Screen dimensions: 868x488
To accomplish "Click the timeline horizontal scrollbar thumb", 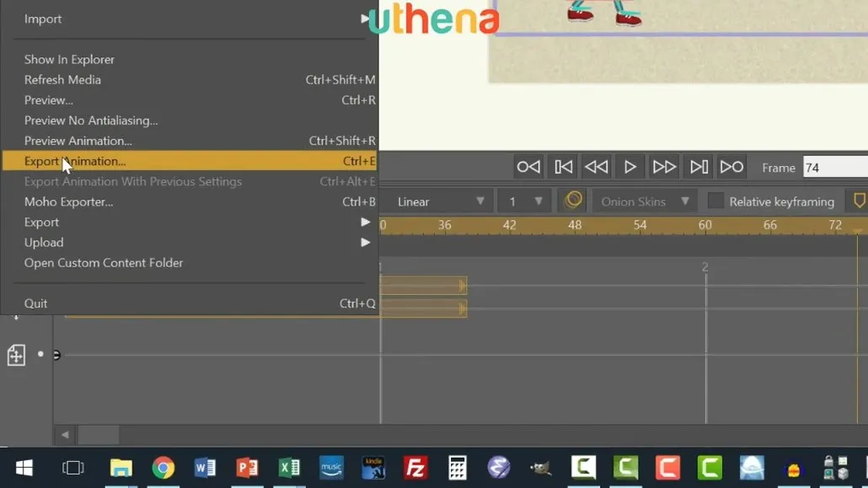I will point(98,435).
